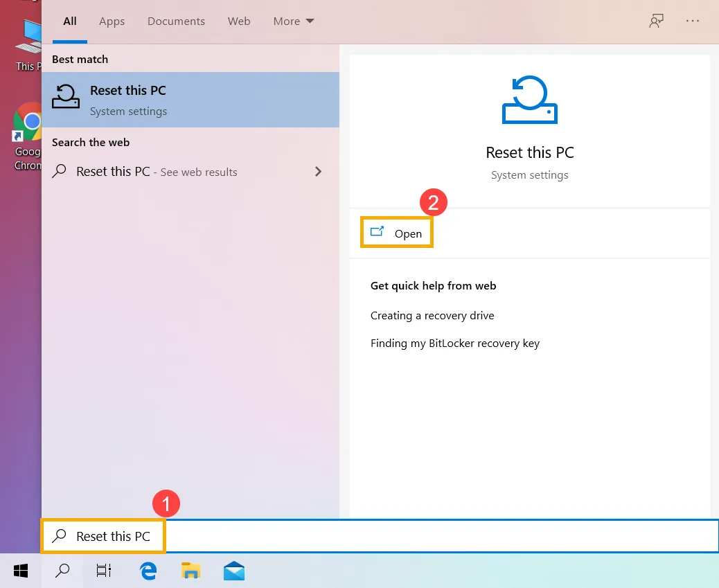Open File Explorer from the taskbar
The image size is (719, 588).
tap(190, 571)
